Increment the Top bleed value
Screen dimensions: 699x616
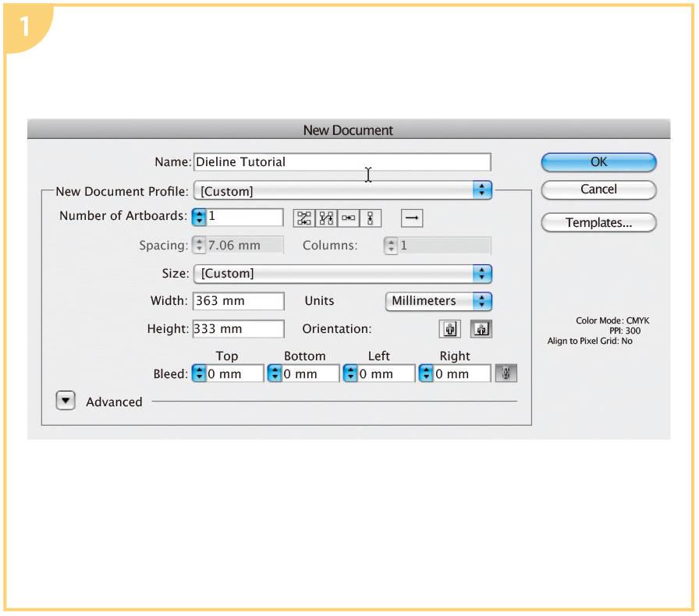[199, 370]
